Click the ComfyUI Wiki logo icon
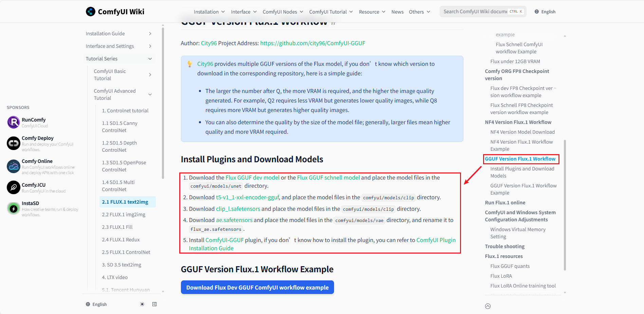 click(91, 12)
